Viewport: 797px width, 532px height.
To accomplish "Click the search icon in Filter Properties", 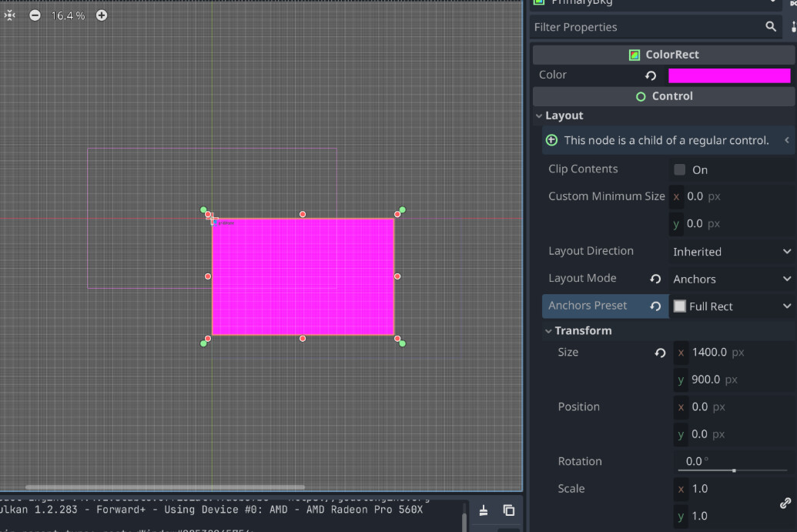I will (771, 26).
